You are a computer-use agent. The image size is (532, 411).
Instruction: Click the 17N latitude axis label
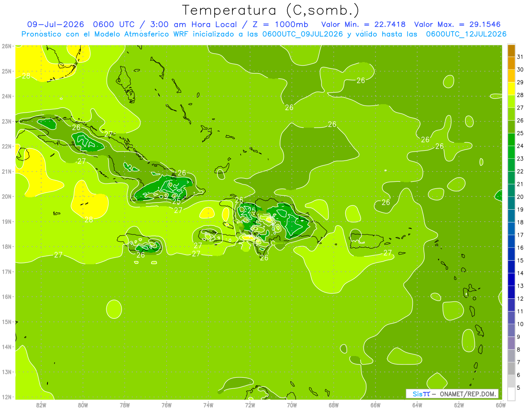pyautogui.click(x=6, y=272)
